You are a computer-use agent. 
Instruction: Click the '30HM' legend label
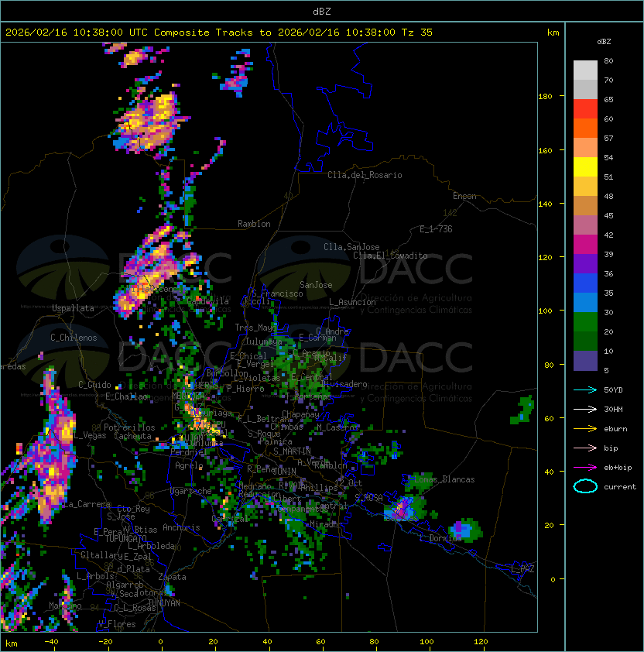tap(613, 409)
